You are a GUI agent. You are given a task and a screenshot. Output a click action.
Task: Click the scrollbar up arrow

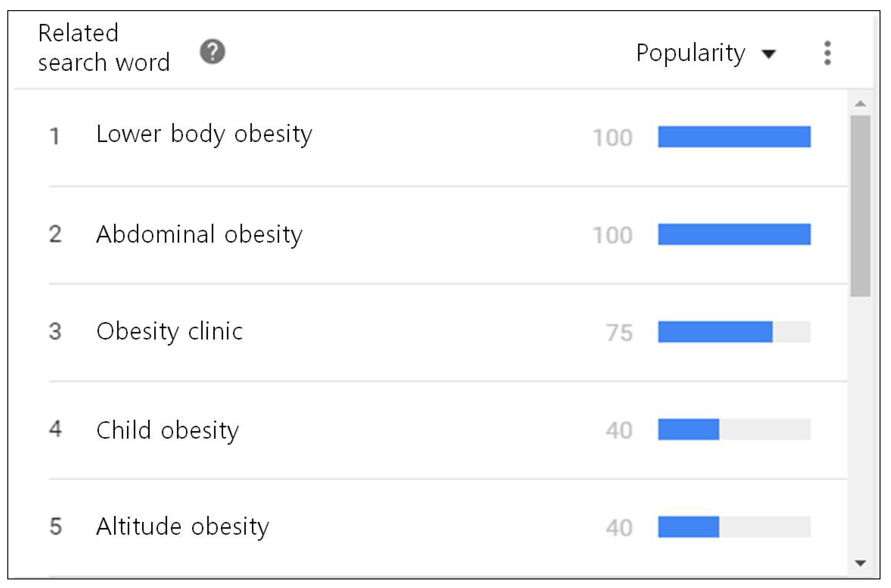click(x=860, y=104)
